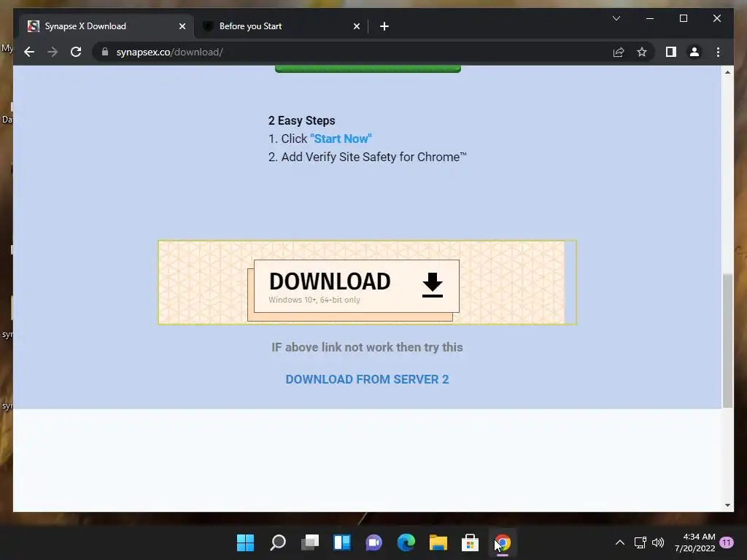The image size is (747, 560).
Task: Switch to Before you Start tab
Action: point(281,26)
